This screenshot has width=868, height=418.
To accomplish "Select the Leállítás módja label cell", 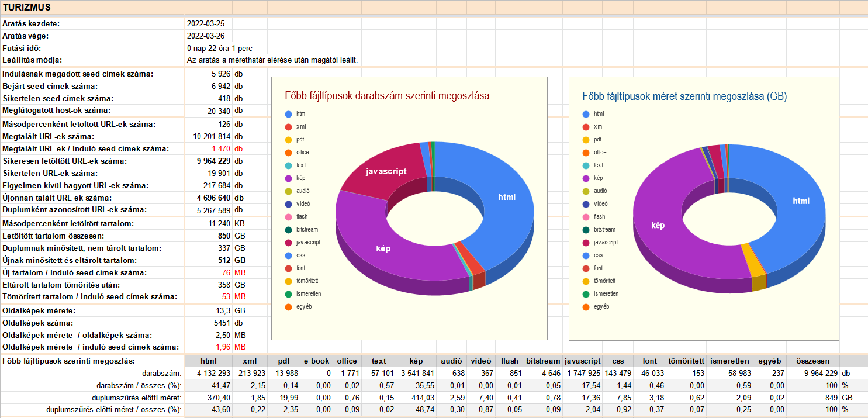I will tap(32, 60).
